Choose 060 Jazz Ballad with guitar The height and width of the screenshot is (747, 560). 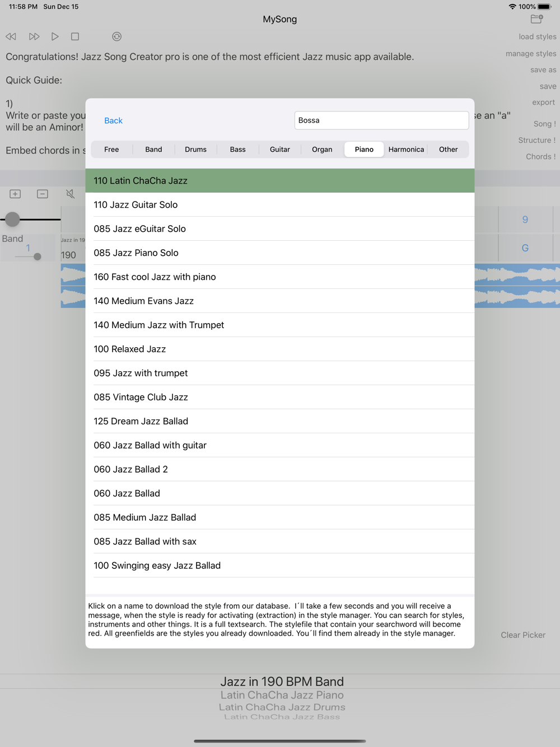pyautogui.click(x=280, y=445)
